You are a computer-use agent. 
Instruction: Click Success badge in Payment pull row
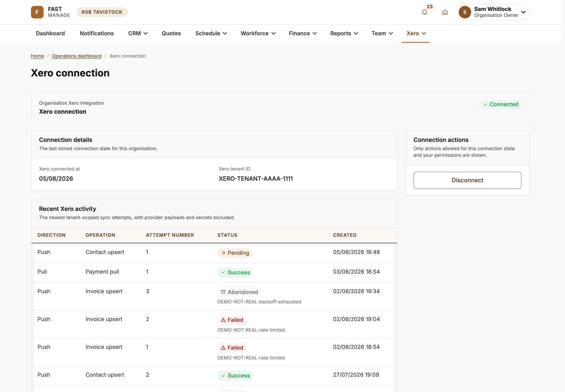coord(235,273)
